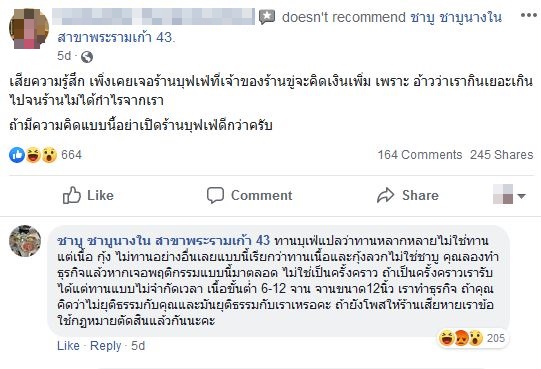Image resolution: width=541 pixels, height=369 pixels.
Task: View the 245 Shares list
Action: pyautogui.click(x=502, y=155)
